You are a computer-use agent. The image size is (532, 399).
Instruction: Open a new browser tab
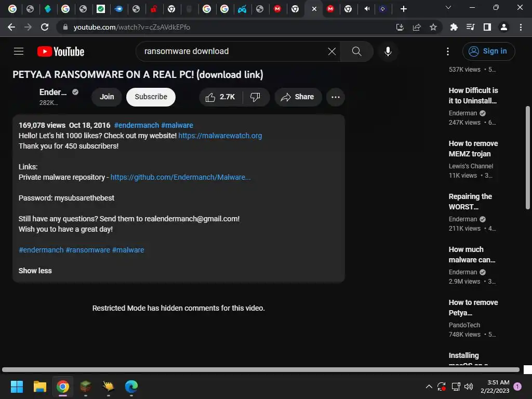(403, 9)
